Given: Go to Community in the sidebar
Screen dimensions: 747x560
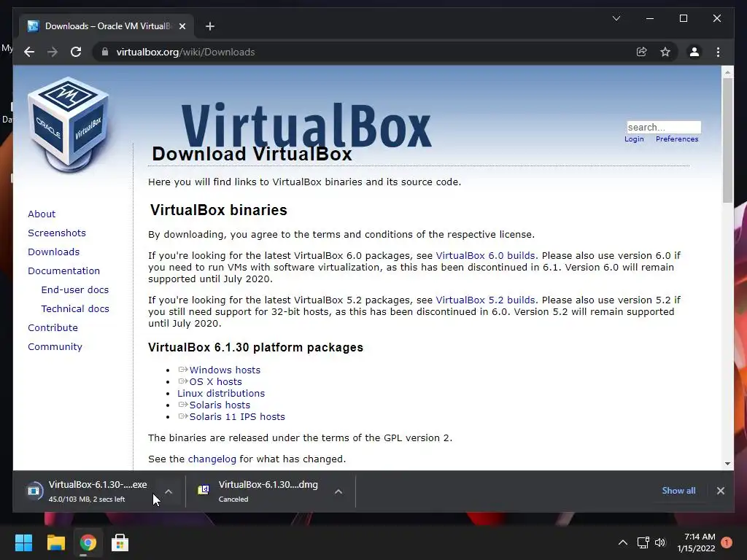Looking at the screenshot, I should [55, 347].
